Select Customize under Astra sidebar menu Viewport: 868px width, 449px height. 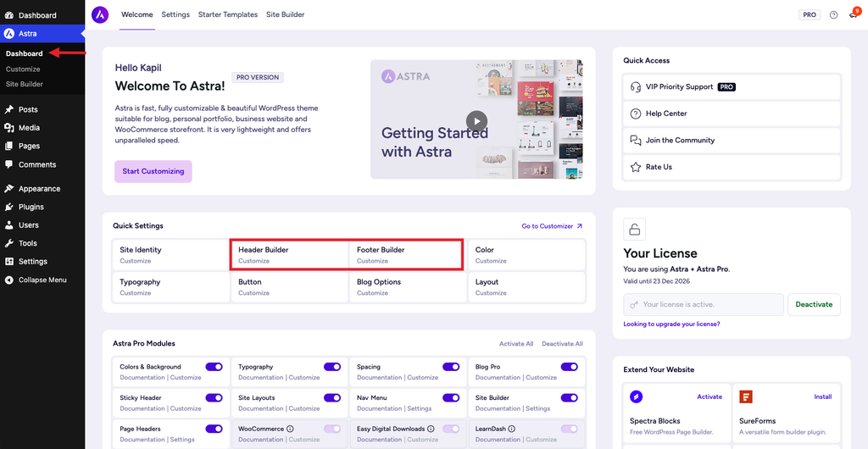(23, 69)
